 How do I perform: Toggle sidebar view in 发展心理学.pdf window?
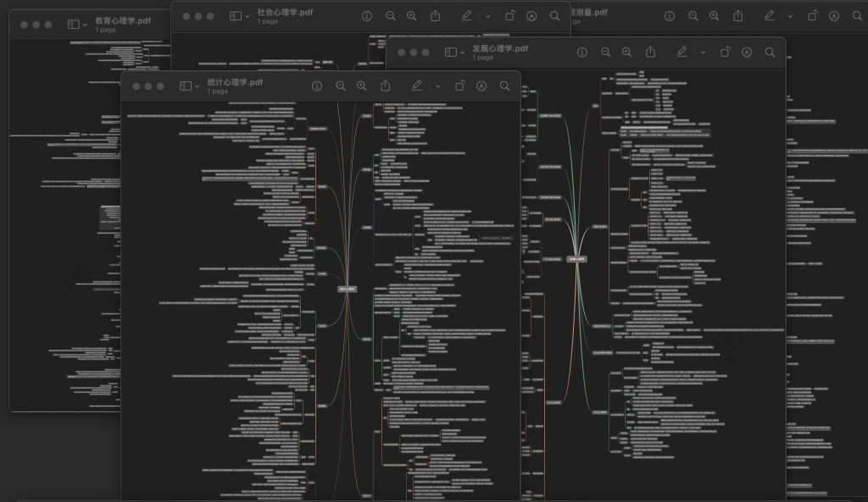tap(452, 52)
